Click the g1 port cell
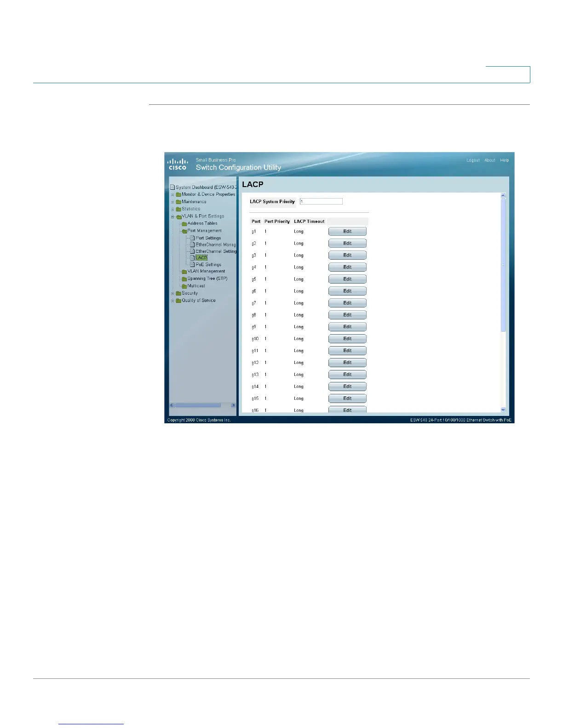This screenshot has height=728, width=563. (x=254, y=232)
